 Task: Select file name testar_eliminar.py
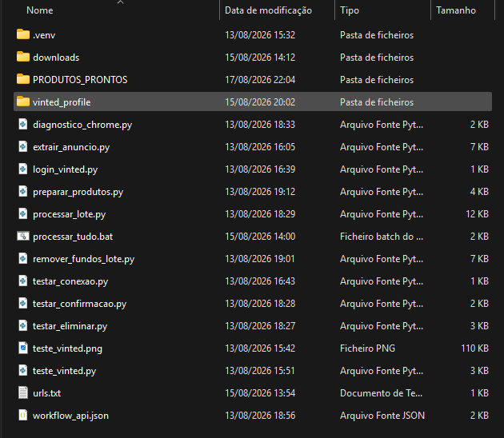pyautogui.click(x=70, y=326)
